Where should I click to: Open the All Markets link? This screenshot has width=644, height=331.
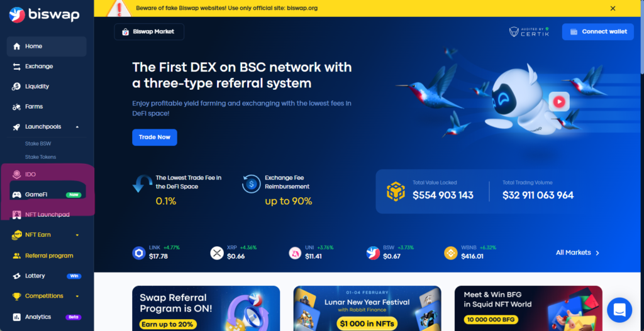tap(578, 252)
